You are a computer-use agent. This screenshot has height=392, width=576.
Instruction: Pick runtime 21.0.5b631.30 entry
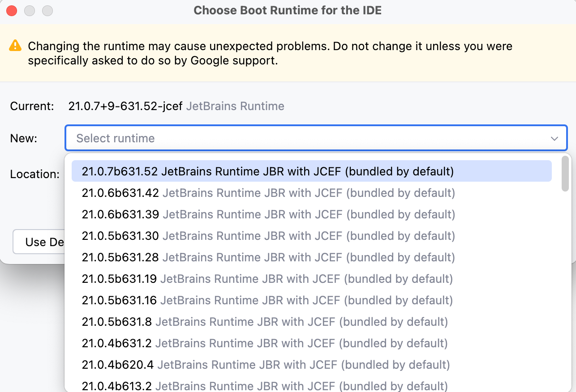[x=312, y=236]
